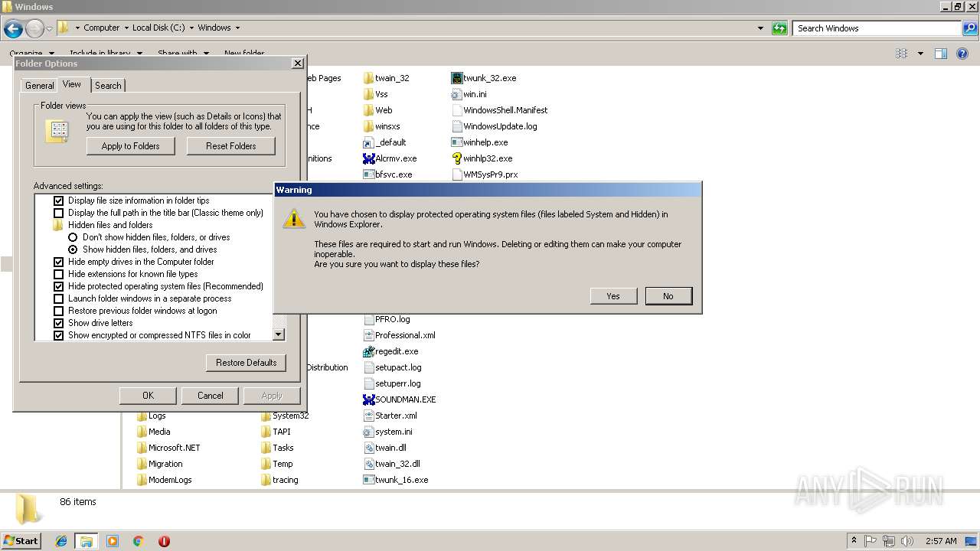The image size is (980, 551).
Task: Select the twain.dll file icon
Action: pyautogui.click(x=368, y=448)
